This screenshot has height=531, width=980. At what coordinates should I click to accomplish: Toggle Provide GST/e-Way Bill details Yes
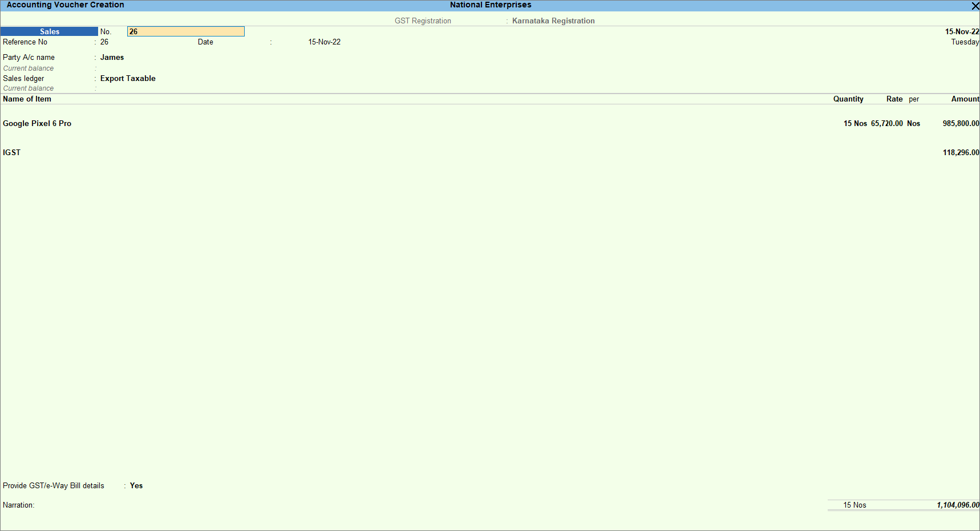136,486
